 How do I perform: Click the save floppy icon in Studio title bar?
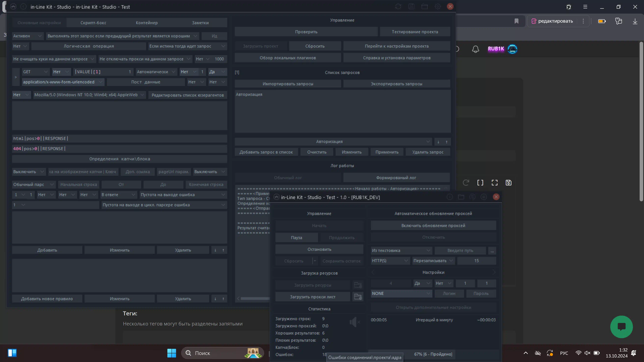(411, 7)
